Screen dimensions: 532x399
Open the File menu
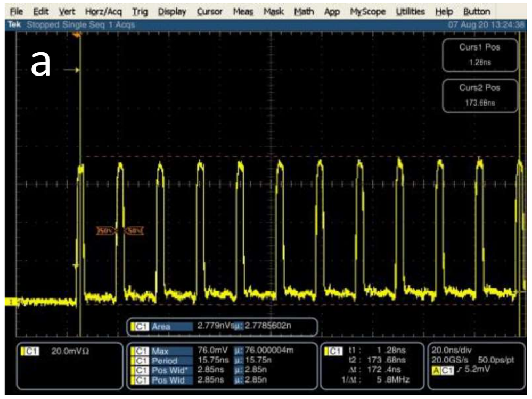click(x=17, y=12)
